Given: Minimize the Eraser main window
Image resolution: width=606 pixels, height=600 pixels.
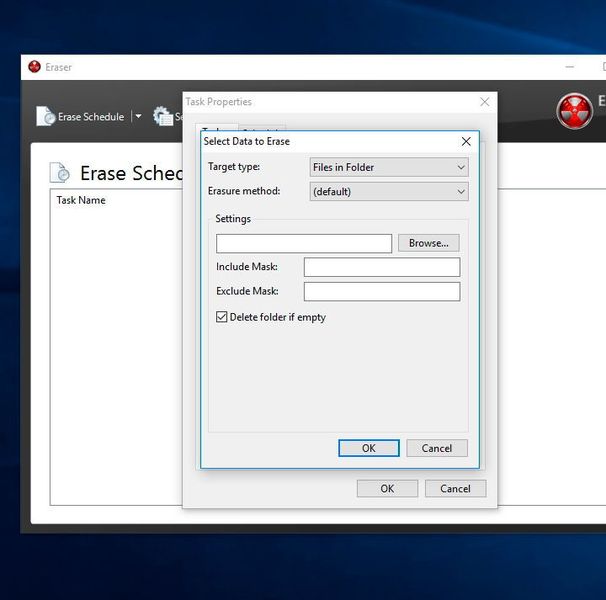Looking at the screenshot, I should click(569, 67).
